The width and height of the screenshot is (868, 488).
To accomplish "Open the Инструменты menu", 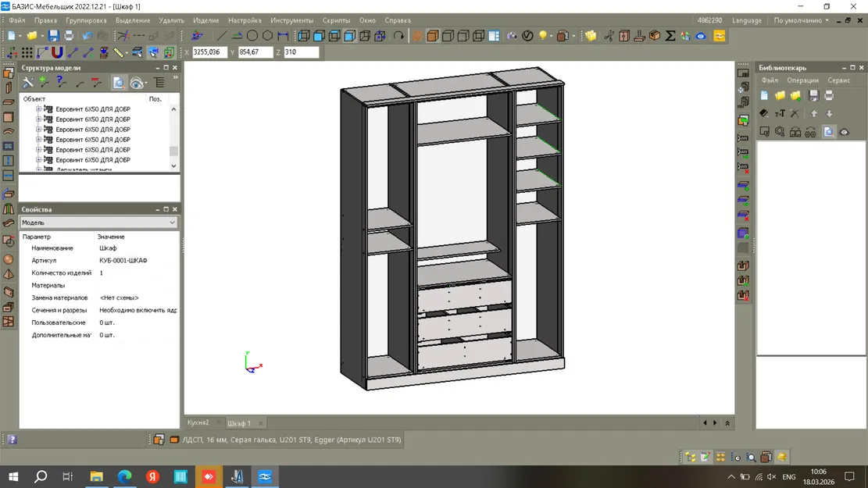I will (292, 20).
